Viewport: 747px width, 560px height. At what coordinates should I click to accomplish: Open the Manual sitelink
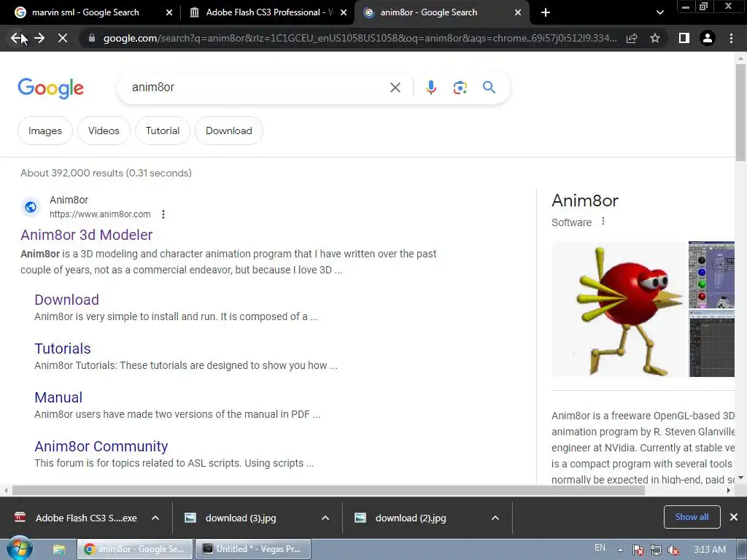58,397
